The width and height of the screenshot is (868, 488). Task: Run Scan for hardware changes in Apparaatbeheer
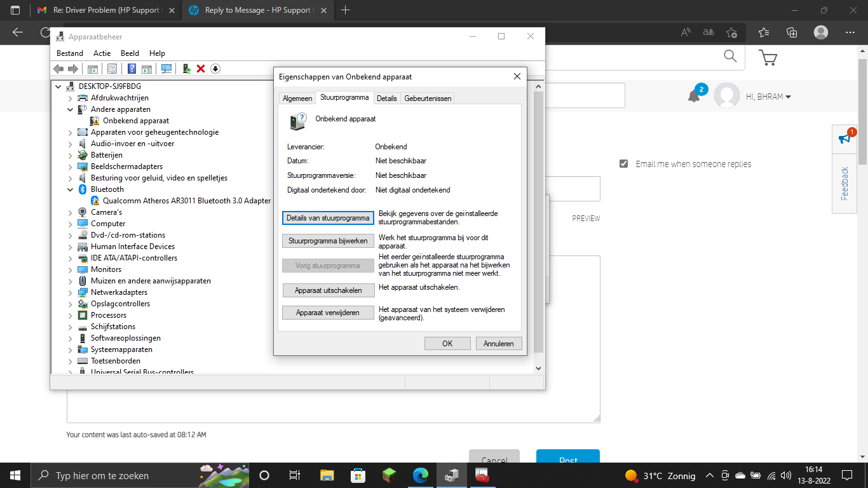coord(166,69)
